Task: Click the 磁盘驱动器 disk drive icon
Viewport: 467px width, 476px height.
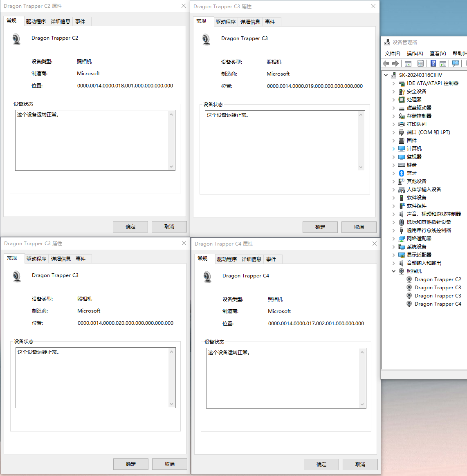Action: tap(402, 108)
